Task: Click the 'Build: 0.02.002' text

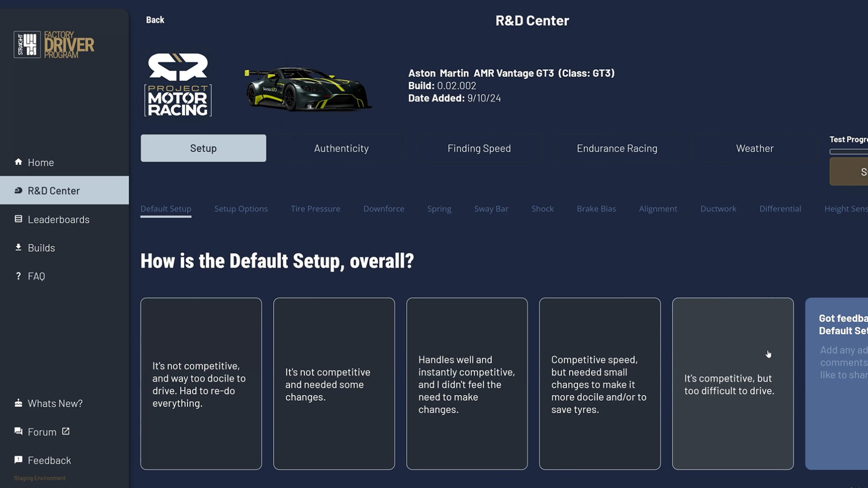Action: [442, 85]
